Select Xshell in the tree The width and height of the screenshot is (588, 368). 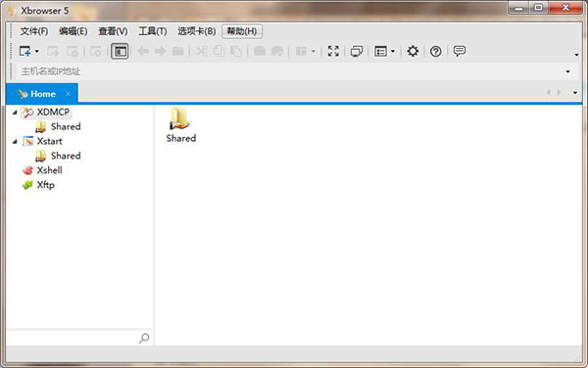pos(49,170)
